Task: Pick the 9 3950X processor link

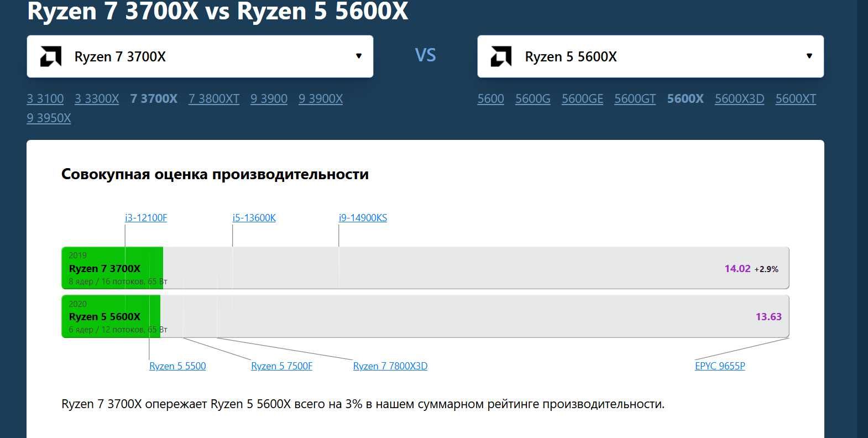Action: click(x=49, y=118)
